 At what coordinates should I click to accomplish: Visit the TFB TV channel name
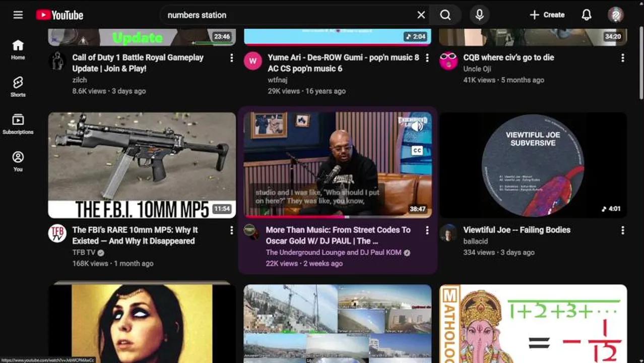pyautogui.click(x=84, y=252)
